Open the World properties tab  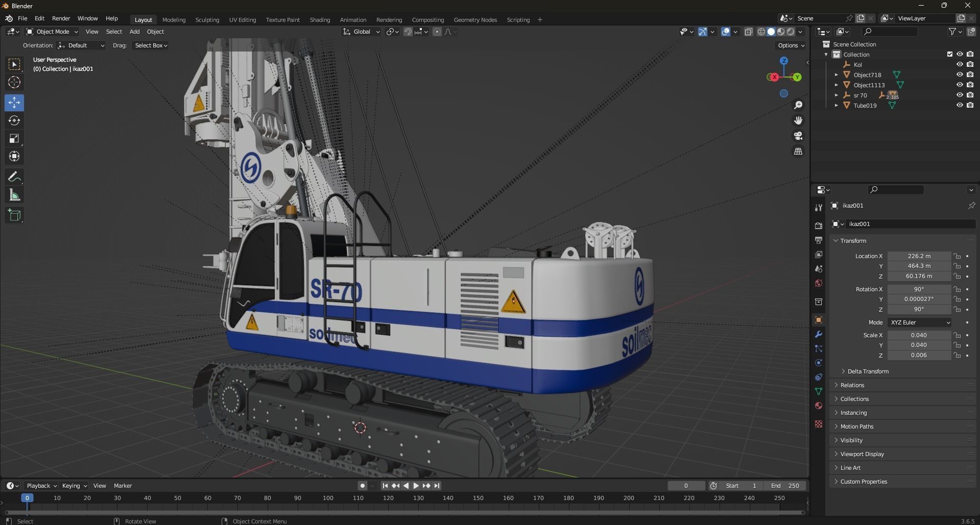click(819, 283)
